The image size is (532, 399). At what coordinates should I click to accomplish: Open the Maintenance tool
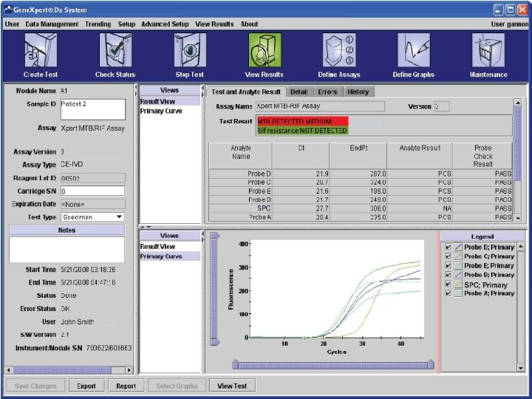[x=488, y=50]
